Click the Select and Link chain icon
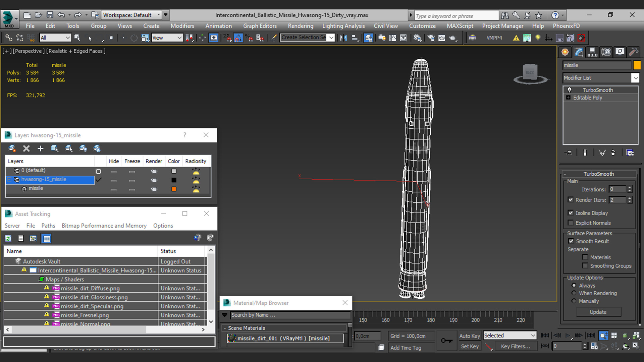The width and height of the screenshot is (644, 362). pos(9,38)
